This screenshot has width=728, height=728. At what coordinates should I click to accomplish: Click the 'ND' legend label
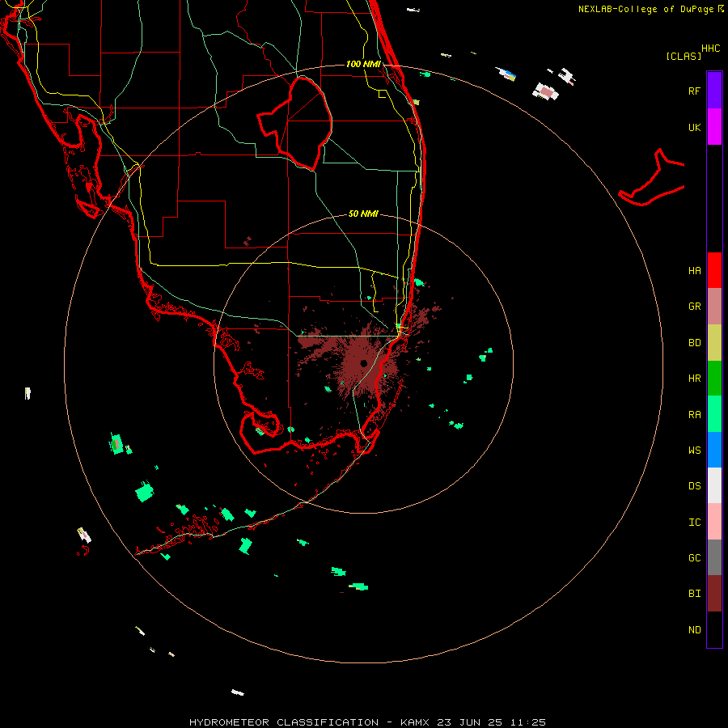tap(694, 629)
